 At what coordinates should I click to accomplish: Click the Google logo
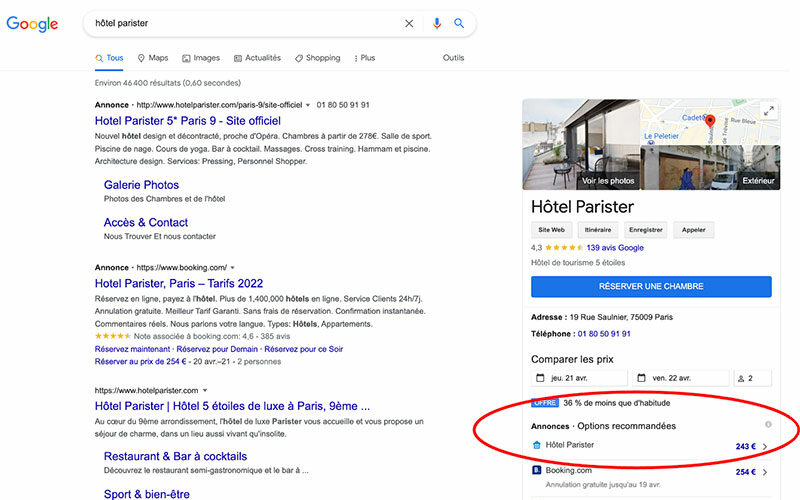coord(32,23)
